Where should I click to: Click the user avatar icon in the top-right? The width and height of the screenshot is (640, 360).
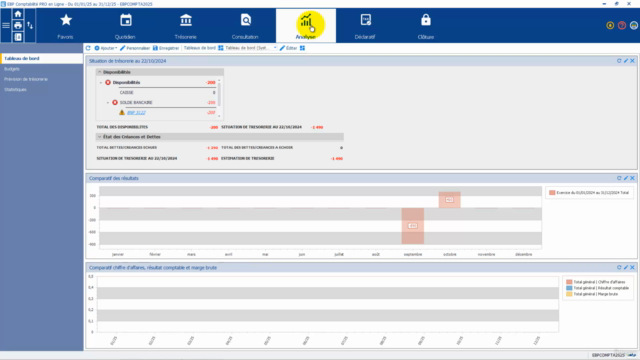634,25
